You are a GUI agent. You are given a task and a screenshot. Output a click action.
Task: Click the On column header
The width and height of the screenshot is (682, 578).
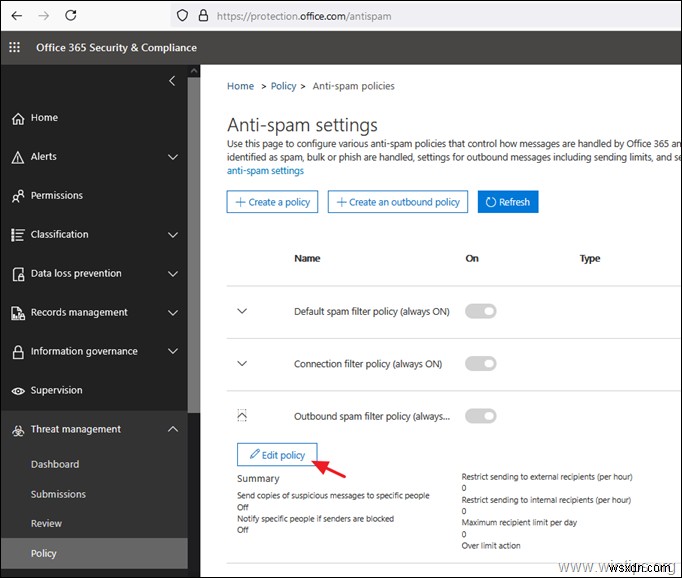point(472,258)
